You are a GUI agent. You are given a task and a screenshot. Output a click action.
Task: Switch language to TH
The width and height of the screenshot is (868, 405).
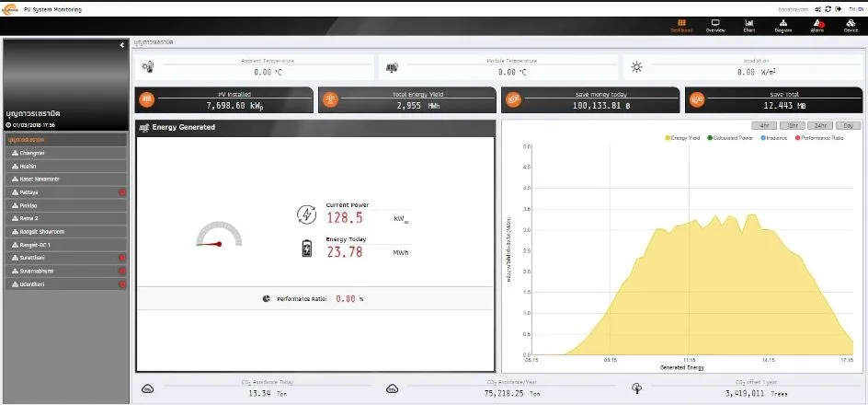point(852,9)
